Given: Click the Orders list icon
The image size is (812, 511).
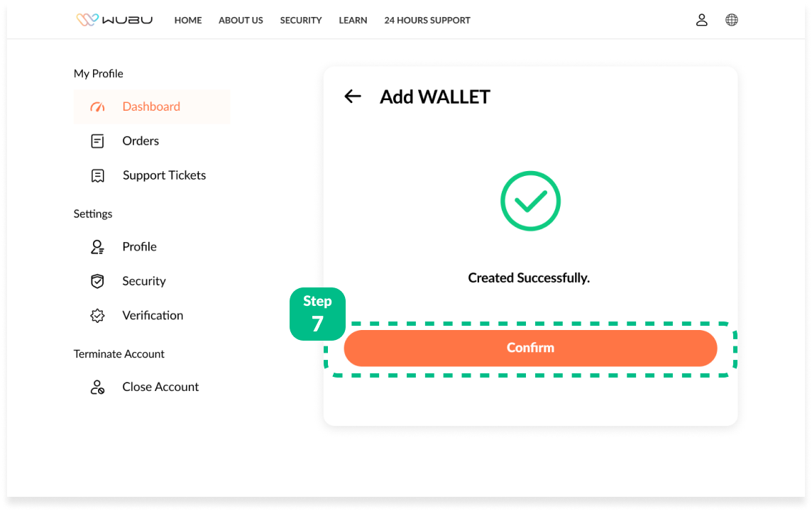Looking at the screenshot, I should tap(98, 141).
